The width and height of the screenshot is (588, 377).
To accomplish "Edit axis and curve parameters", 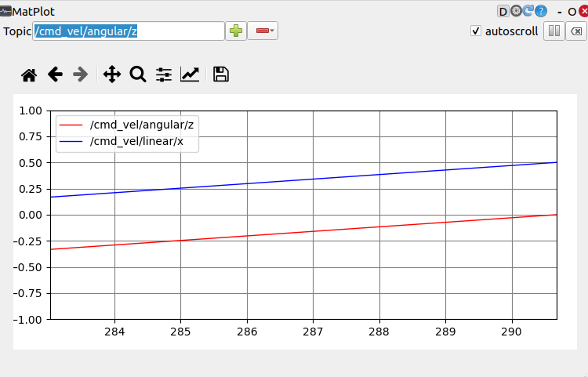I will 190,74.
